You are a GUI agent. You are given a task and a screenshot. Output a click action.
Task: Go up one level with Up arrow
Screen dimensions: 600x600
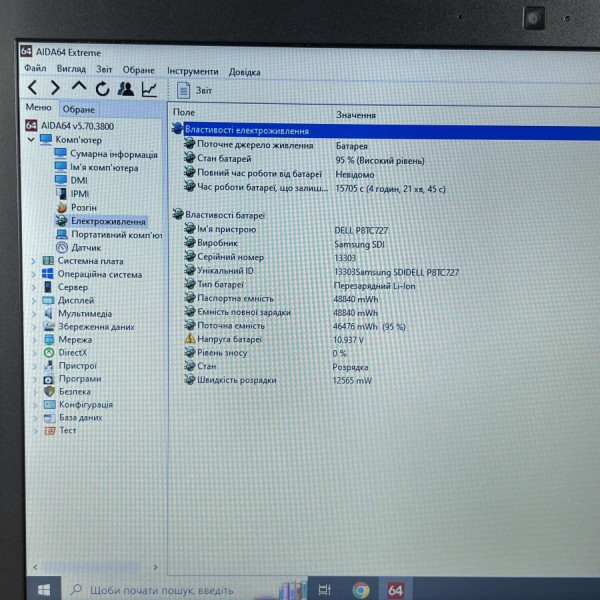[79, 86]
